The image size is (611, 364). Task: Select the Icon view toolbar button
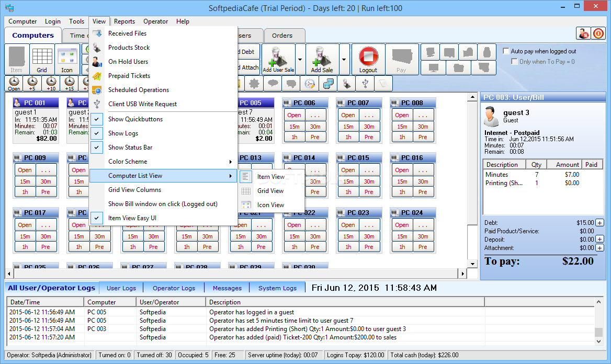(66, 59)
